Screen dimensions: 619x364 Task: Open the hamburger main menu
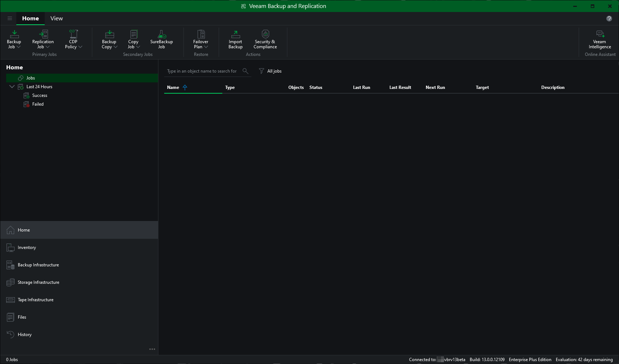[10, 19]
